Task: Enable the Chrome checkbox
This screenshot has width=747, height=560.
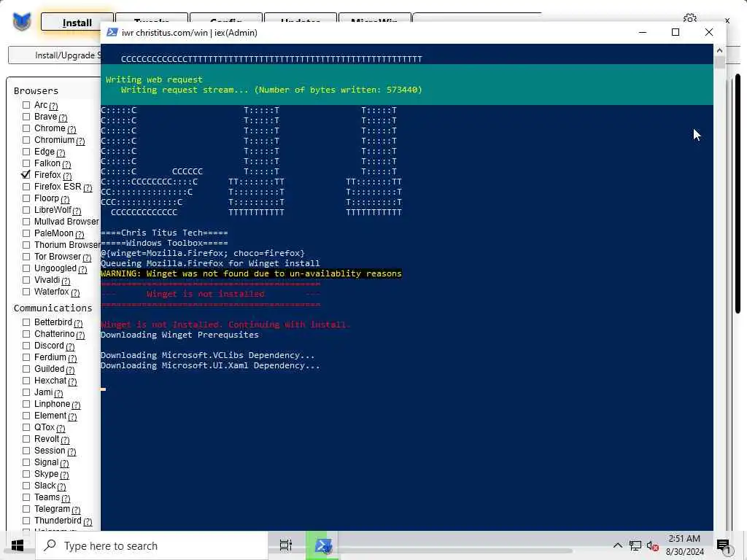Action: 26,128
